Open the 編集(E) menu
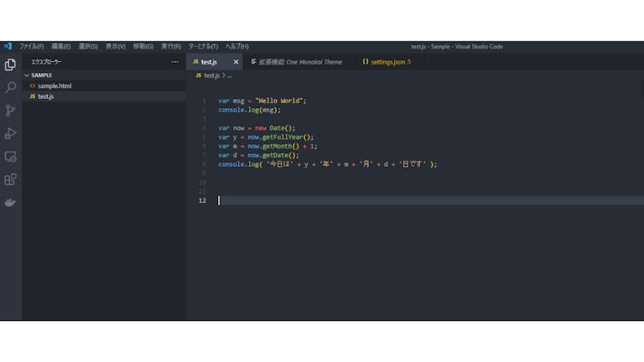 (60, 46)
